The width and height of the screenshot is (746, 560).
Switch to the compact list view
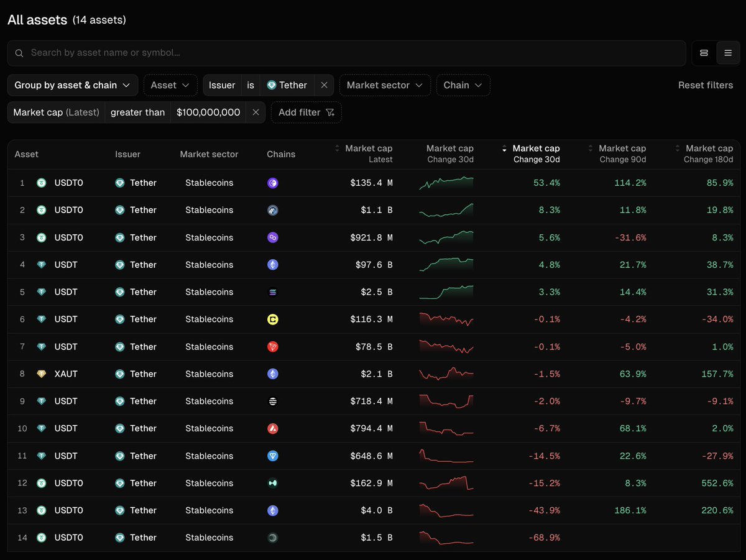coord(728,53)
